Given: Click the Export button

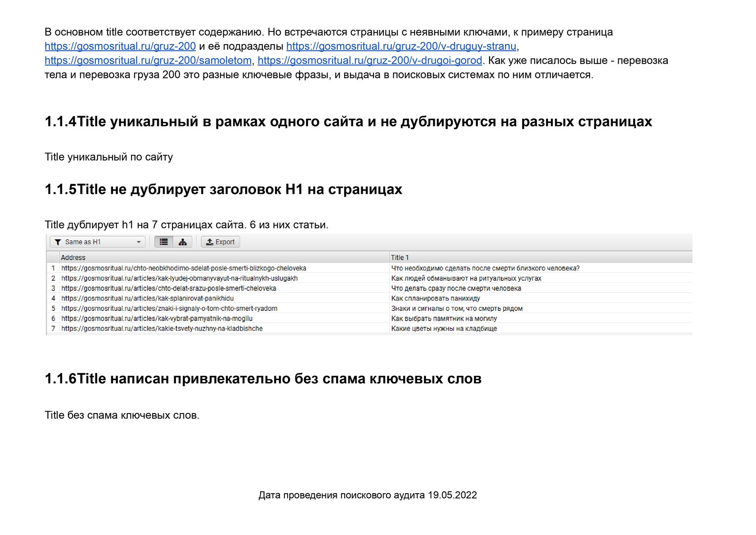Looking at the screenshot, I should pos(220,242).
